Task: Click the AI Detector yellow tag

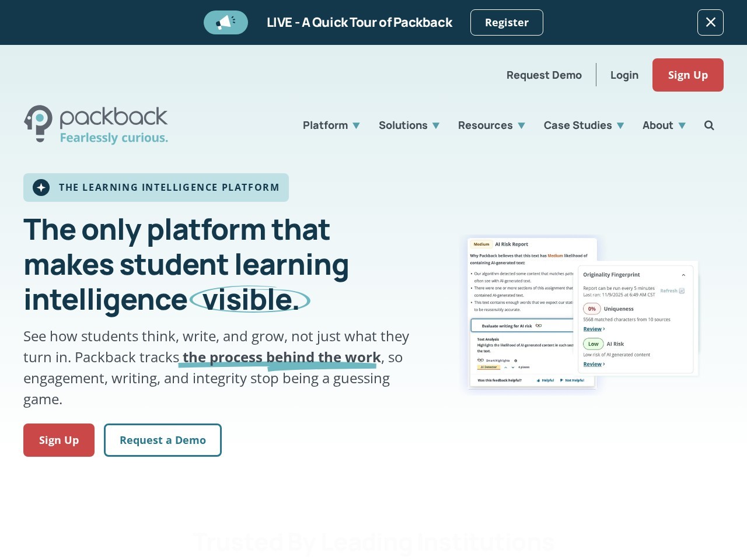Action: click(x=489, y=367)
